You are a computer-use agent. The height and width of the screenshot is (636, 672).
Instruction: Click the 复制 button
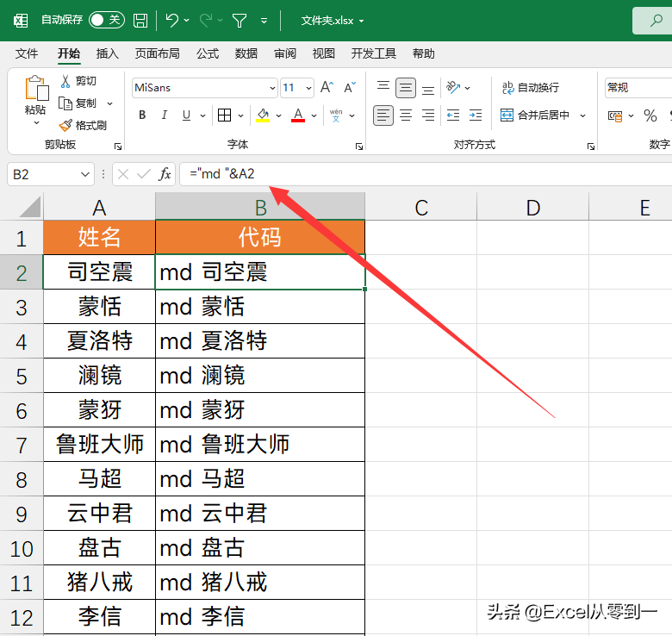(x=78, y=103)
